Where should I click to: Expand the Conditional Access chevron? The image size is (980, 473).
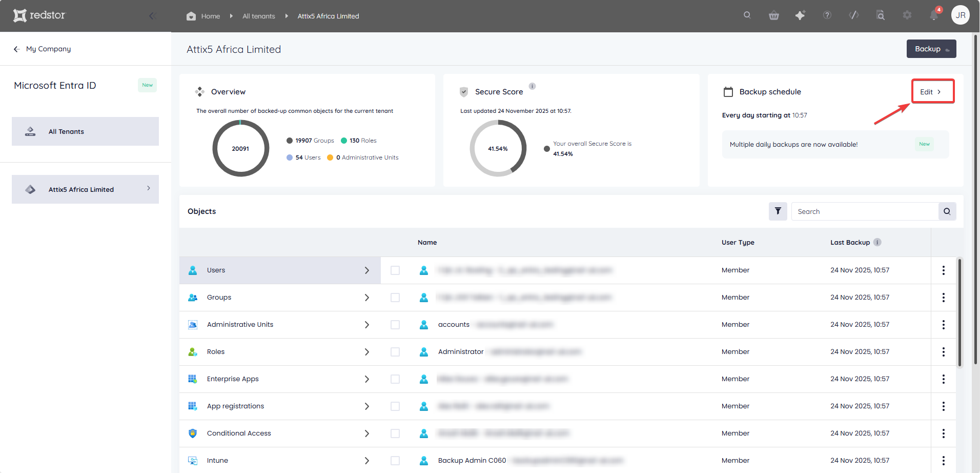coord(367,433)
